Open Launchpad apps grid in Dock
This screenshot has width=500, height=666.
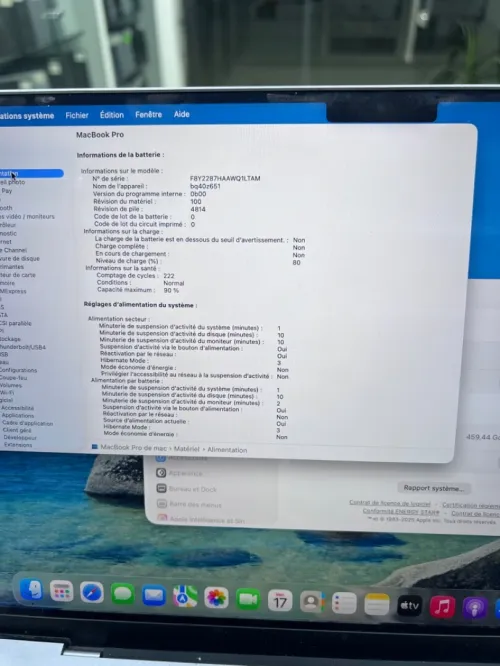tap(62, 591)
